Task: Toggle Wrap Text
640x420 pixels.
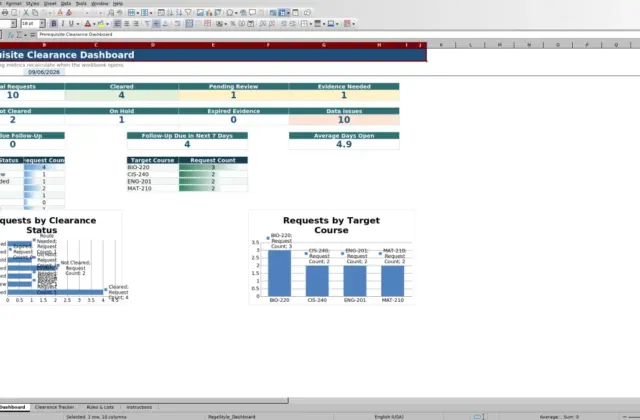Action: pyautogui.click(x=177, y=24)
